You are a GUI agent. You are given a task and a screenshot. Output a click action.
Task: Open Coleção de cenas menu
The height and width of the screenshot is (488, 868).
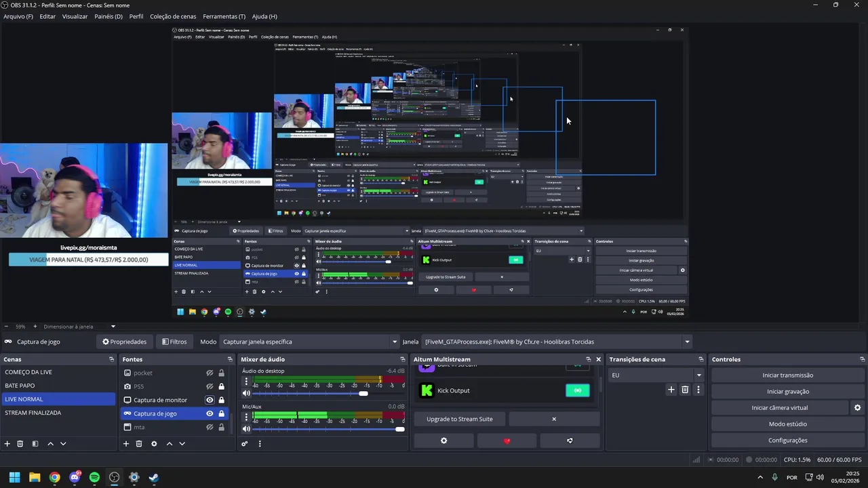tap(173, 16)
